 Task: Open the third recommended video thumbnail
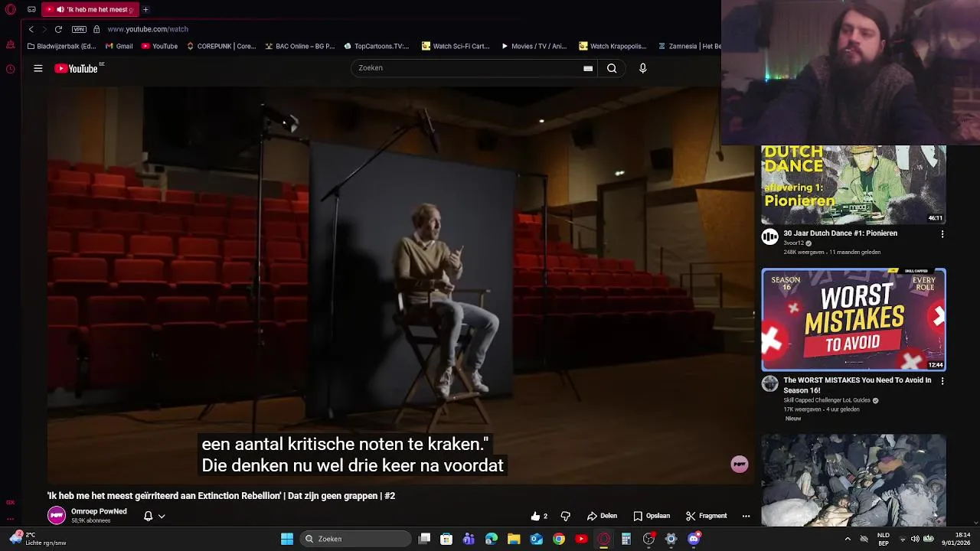tap(854, 481)
